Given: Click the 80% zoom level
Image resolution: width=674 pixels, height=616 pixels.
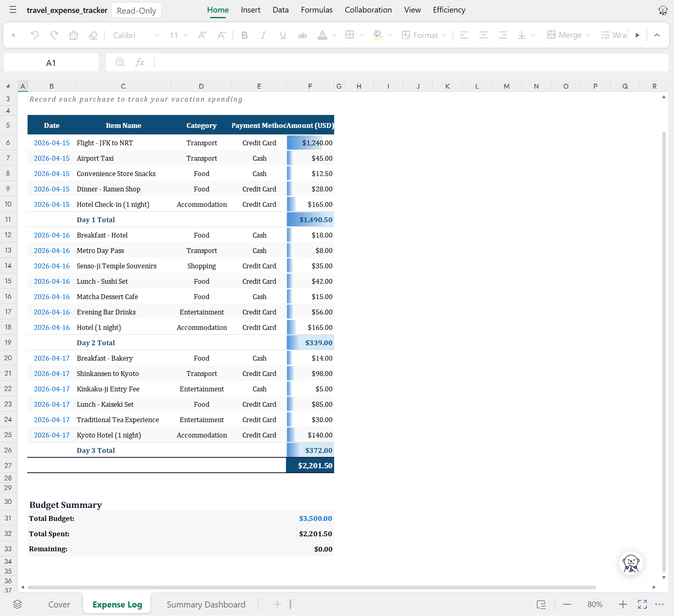Looking at the screenshot, I should [595, 604].
